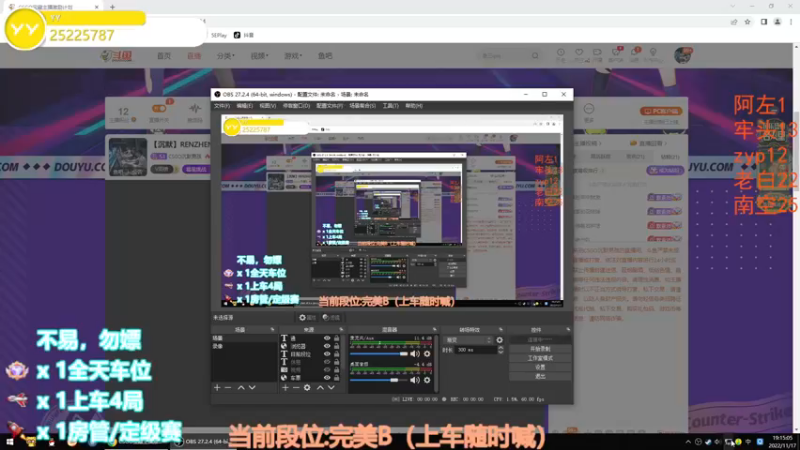Add a new scene with the plus icon
The height and width of the screenshot is (450, 800).
tap(217, 388)
